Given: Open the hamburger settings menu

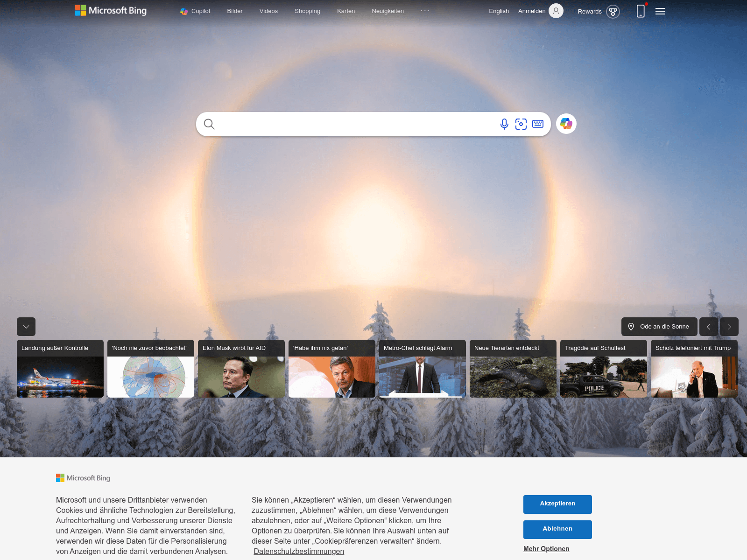Looking at the screenshot, I should point(660,11).
